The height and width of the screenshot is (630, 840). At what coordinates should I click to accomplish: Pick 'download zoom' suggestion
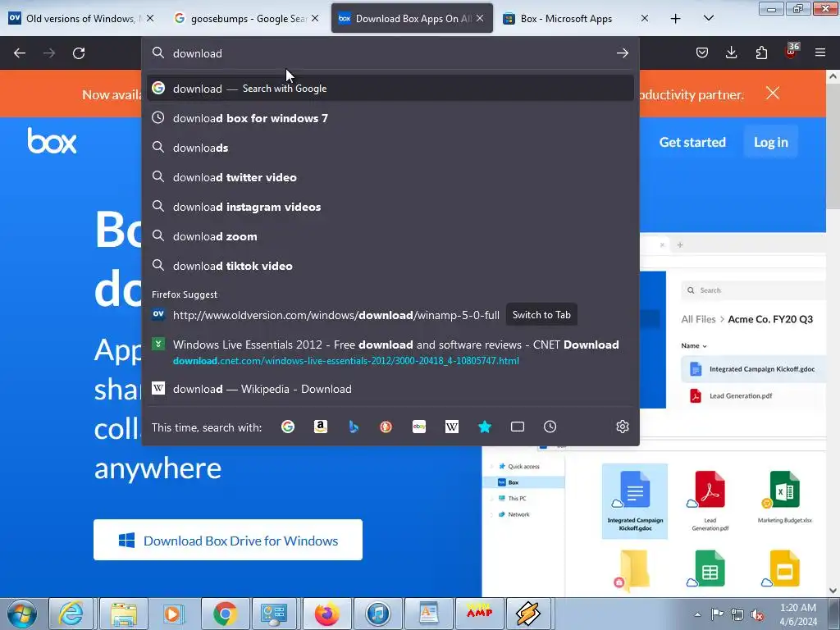(390, 236)
